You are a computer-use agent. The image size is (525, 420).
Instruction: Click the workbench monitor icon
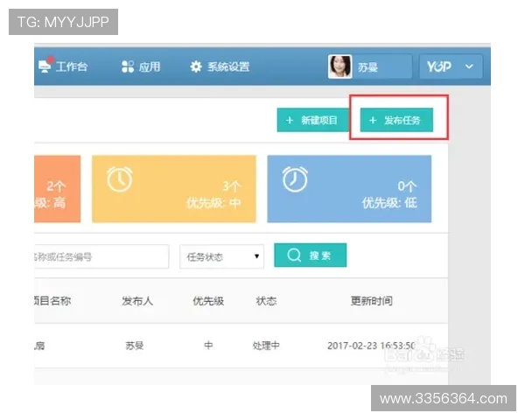click(45, 66)
